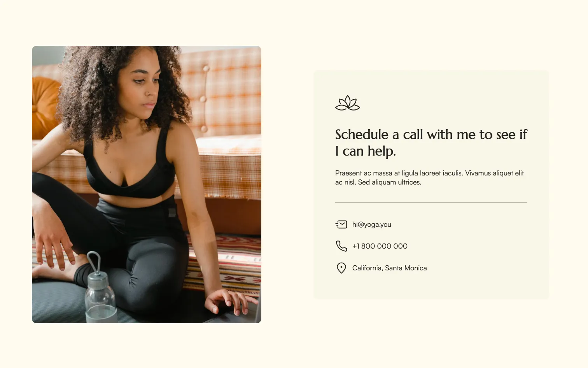This screenshot has width=588, height=368.
Task: Click the yoga mat in the photo
Action: (58, 303)
